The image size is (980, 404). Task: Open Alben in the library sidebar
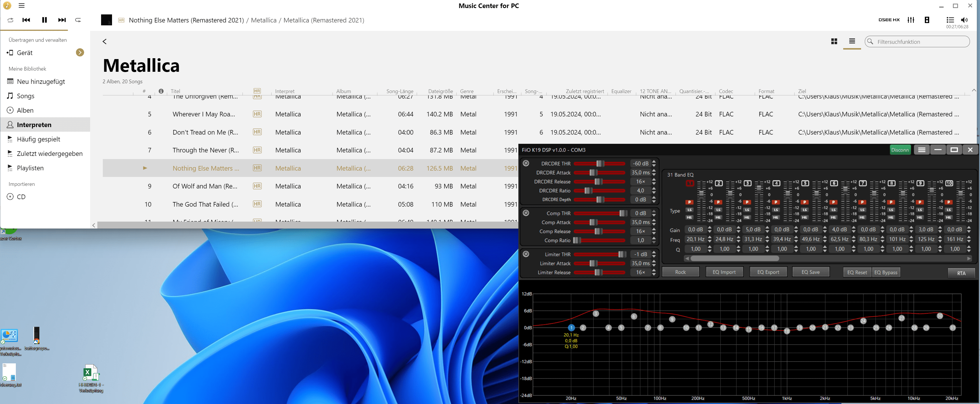coord(25,110)
